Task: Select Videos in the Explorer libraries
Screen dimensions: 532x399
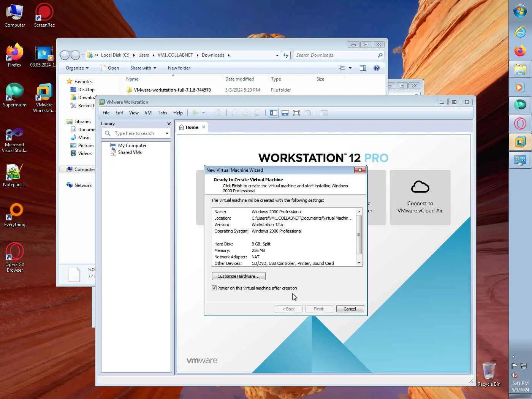Action: point(84,154)
